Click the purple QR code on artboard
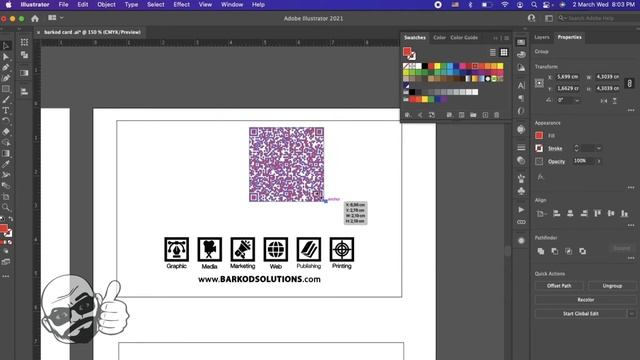This screenshot has height=360, width=640. pyautogui.click(x=287, y=164)
